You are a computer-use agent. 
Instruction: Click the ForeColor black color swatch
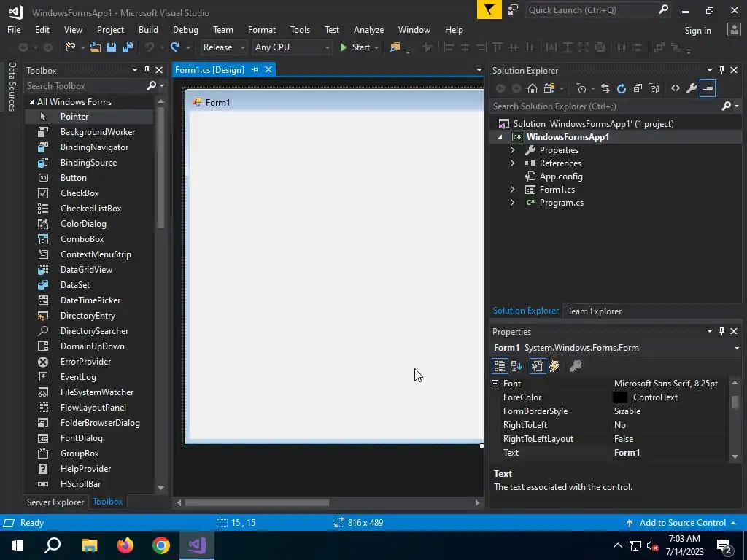(620, 397)
